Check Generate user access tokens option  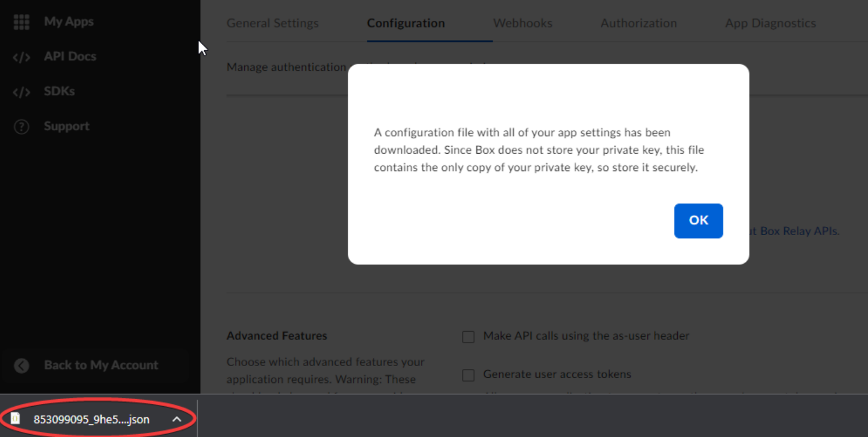click(468, 375)
